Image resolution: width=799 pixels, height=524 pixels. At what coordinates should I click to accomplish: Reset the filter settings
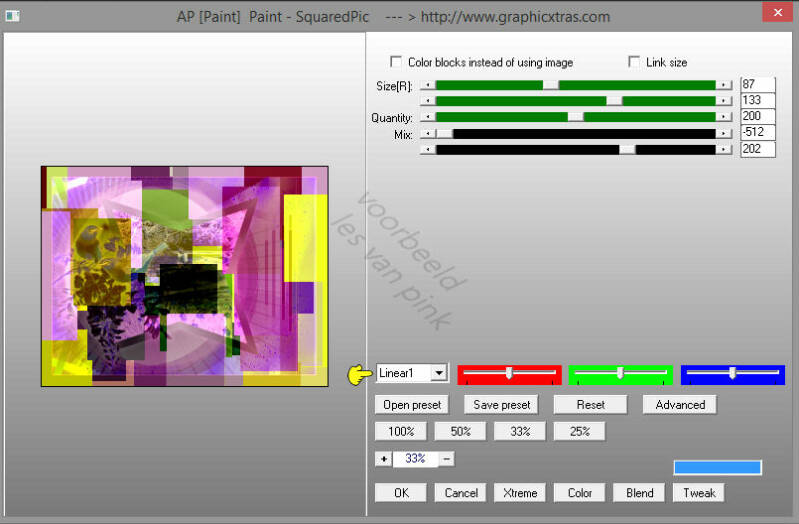tap(591, 405)
